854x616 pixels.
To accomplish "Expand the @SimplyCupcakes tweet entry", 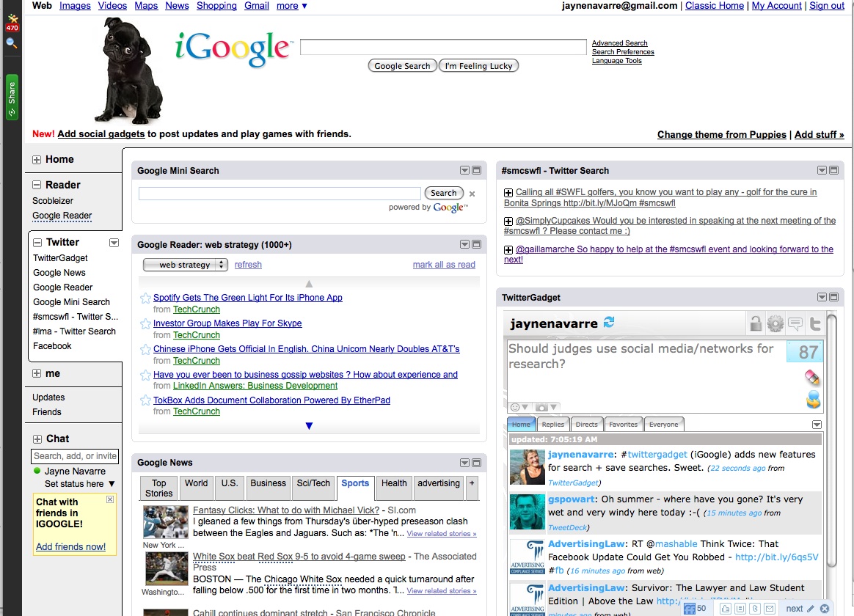I will 508,221.
